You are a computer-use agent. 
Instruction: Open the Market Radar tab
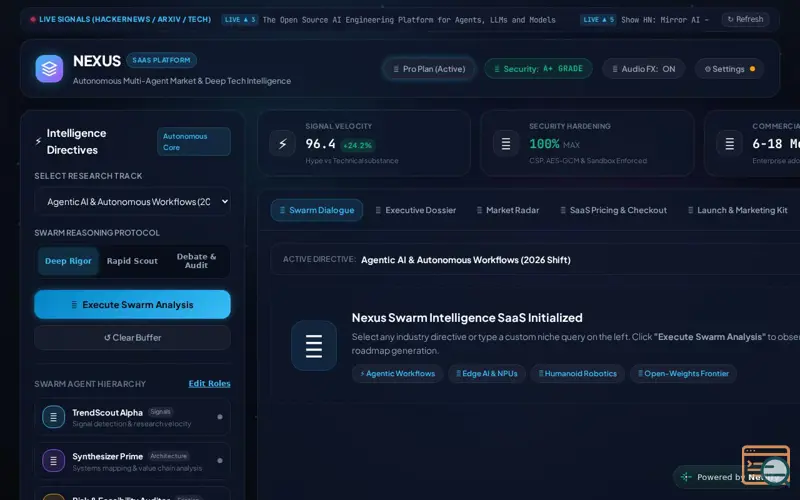coord(508,210)
